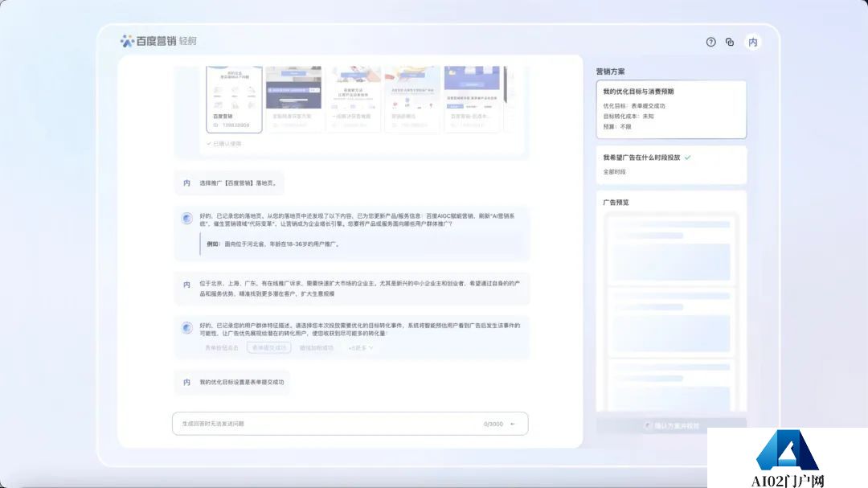Click the 优化目标: 表单提交成功 line

point(634,106)
